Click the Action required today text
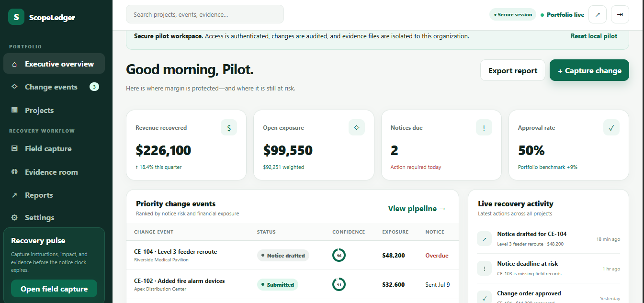 coord(416,168)
